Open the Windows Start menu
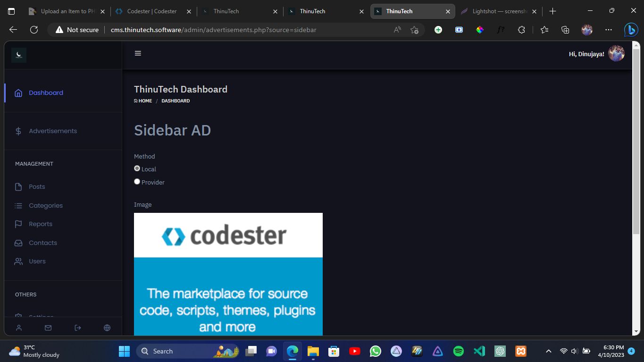 [x=125, y=351]
